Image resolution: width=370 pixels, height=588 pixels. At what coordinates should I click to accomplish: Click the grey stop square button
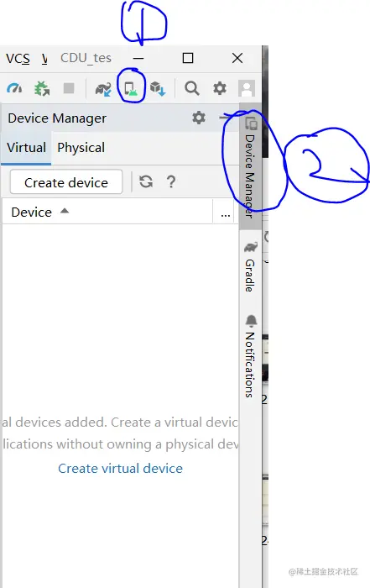pos(69,88)
